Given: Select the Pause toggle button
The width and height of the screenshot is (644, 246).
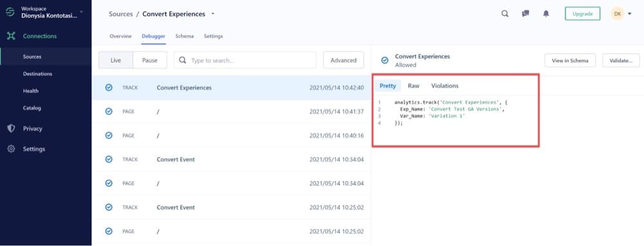Looking at the screenshot, I should (150, 60).
